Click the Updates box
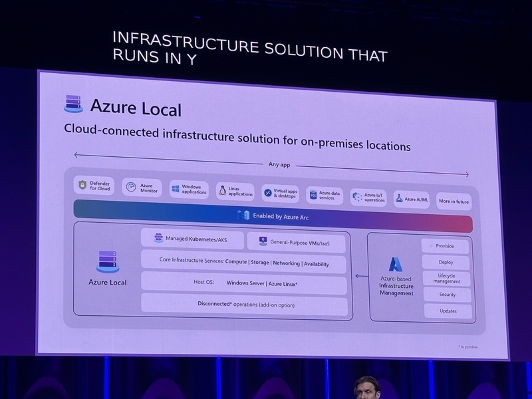Screen dimensions: 532x399 (448, 311)
